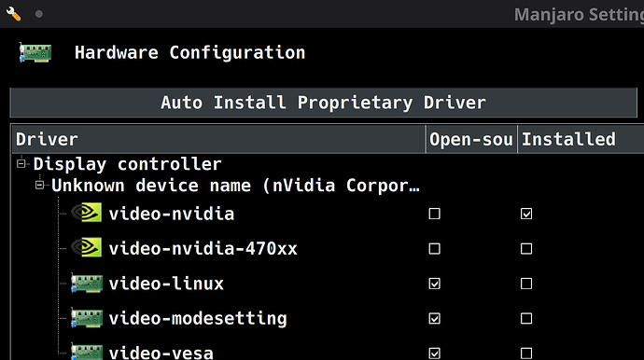Viewport: 644px width, 360px height.
Task: Toggle Installed checkbox for video-nvidia-470xx
Action: (526, 249)
